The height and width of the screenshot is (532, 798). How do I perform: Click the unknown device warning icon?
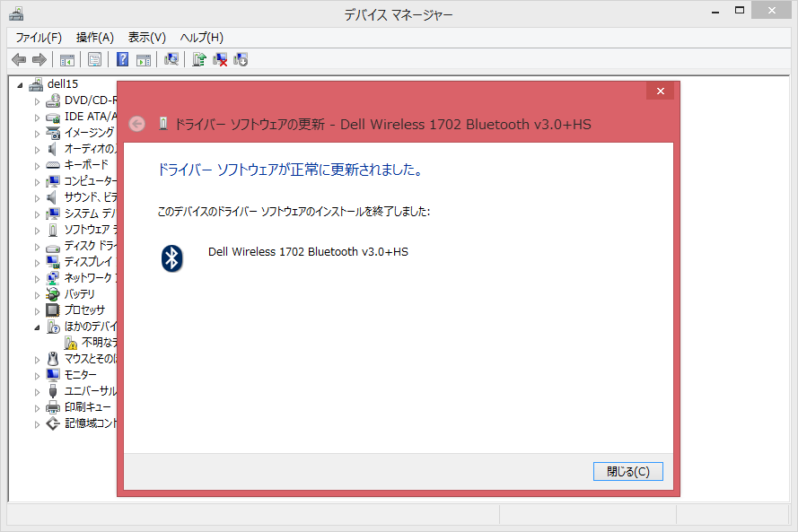[71, 343]
